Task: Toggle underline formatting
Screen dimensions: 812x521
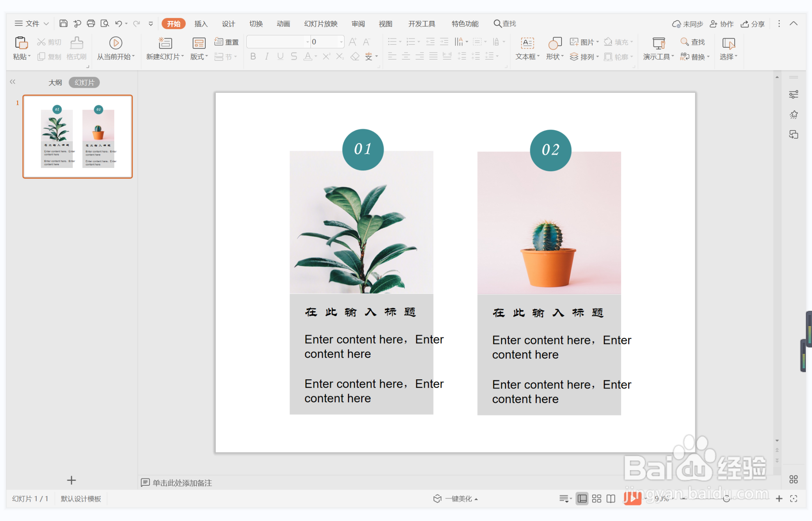Action: coord(280,57)
